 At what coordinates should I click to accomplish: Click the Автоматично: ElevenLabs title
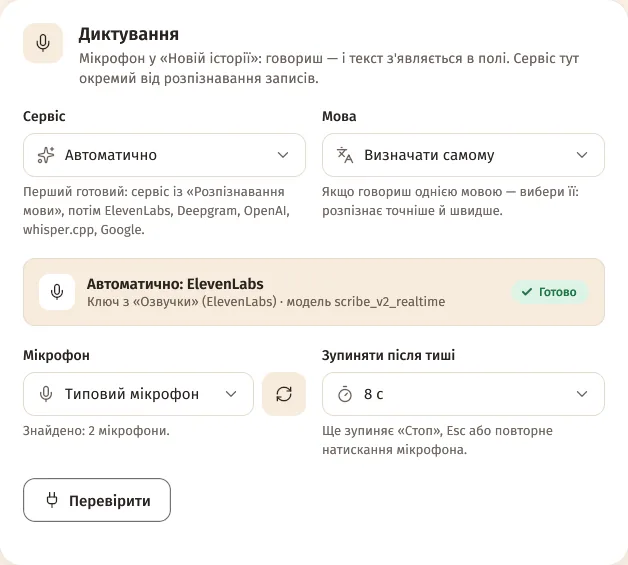pyautogui.click(x=175, y=284)
